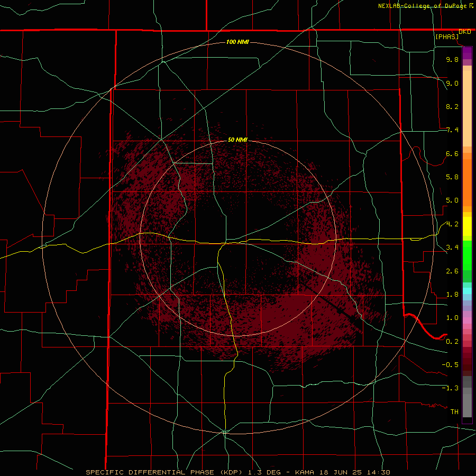The image size is (476, 476).
Task: Click the 3.4 scale value
Action: coord(452,248)
